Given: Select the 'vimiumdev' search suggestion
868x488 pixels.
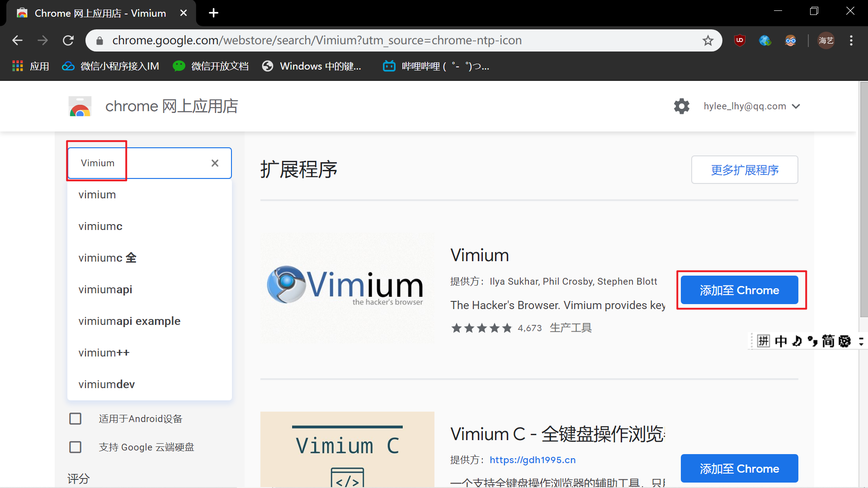Looking at the screenshot, I should 149,385.
